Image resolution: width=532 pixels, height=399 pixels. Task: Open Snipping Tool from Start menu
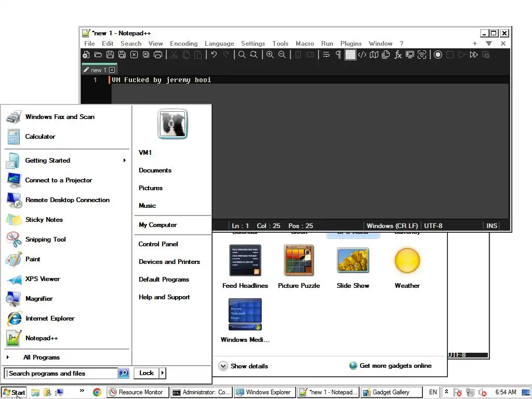(x=67, y=239)
